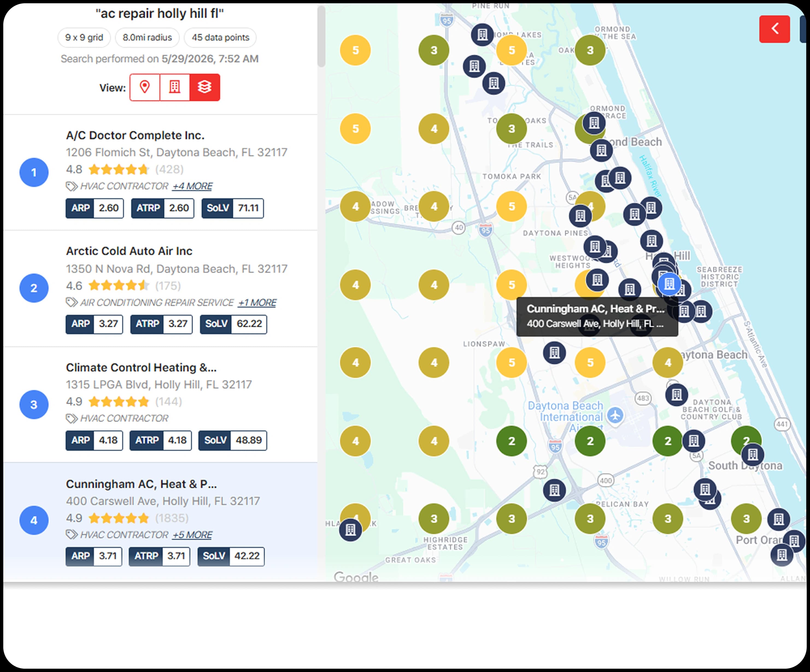The width and height of the screenshot is (810, 672).
Task: Click the SoLV 62.22 badge
Action: tap(233, 324)
